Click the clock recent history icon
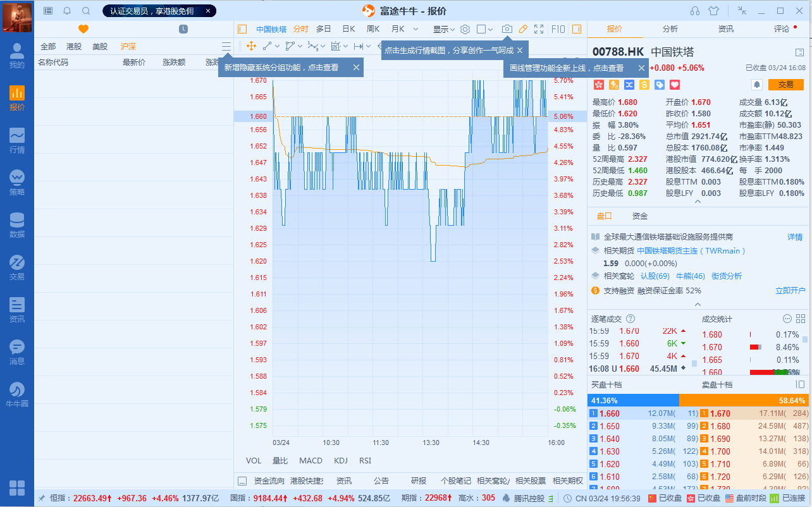The image size is (812, 507). pos(183,29)
